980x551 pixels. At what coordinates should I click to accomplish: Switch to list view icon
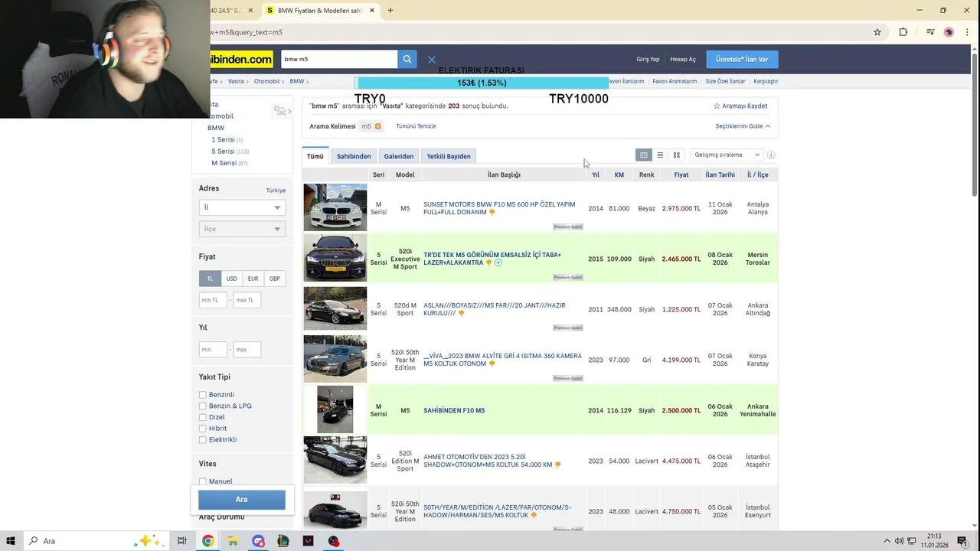[660, 155]
